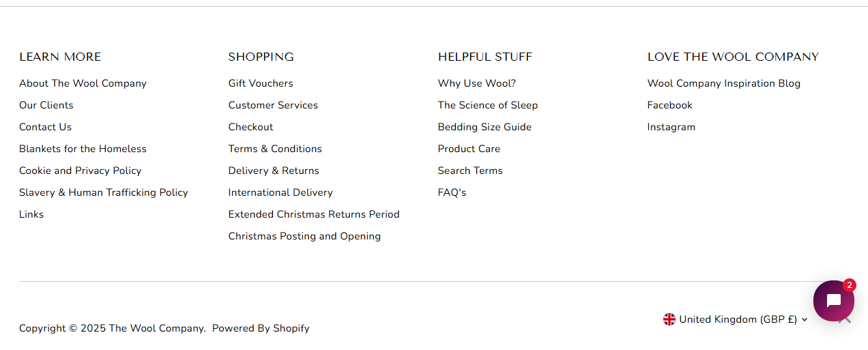The image size is (868, 350).
Task: Open the Contact Us link
Action: pyautogui.click(x=45, y=127)
